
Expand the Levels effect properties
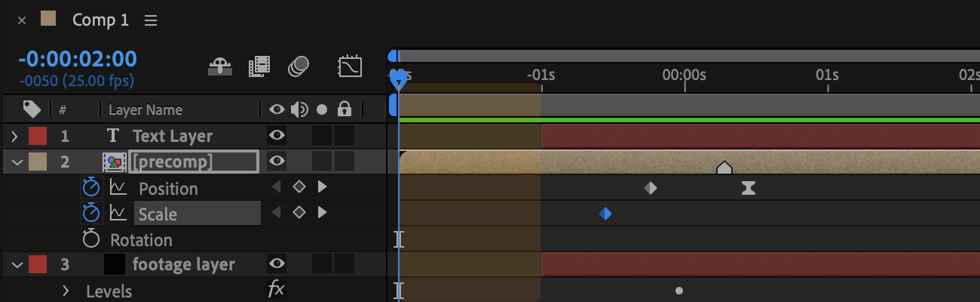click(66, 291)
